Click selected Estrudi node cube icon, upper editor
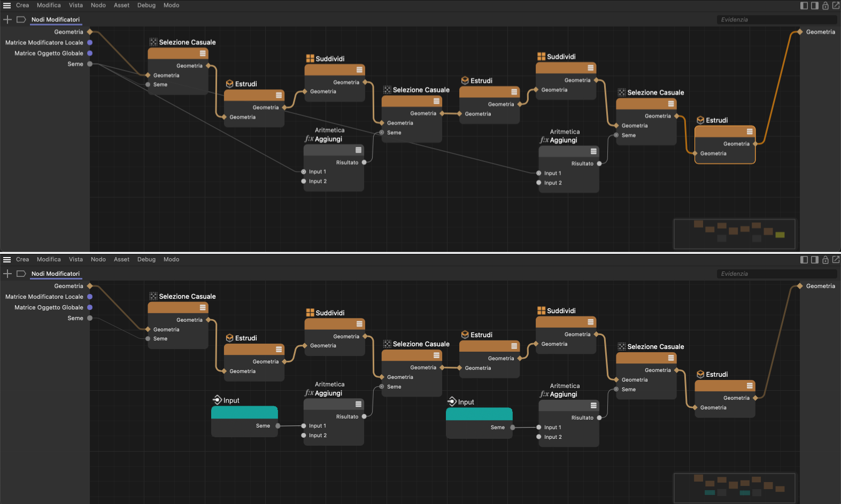The width and height of the screenshot is (841, 504). point(700,120)
